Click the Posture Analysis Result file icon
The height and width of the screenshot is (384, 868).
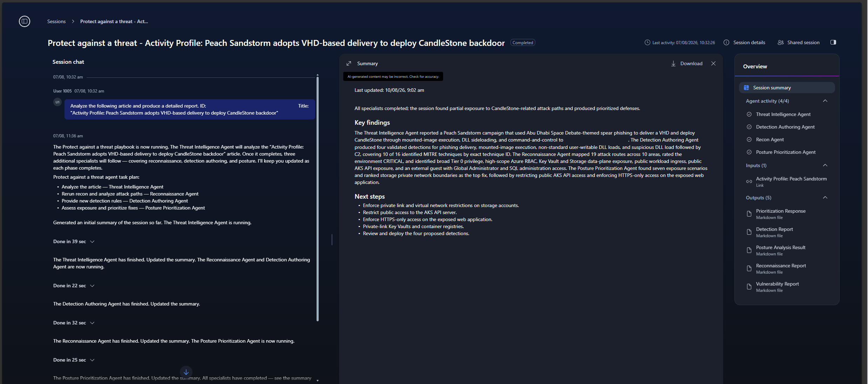coord(749,250)
